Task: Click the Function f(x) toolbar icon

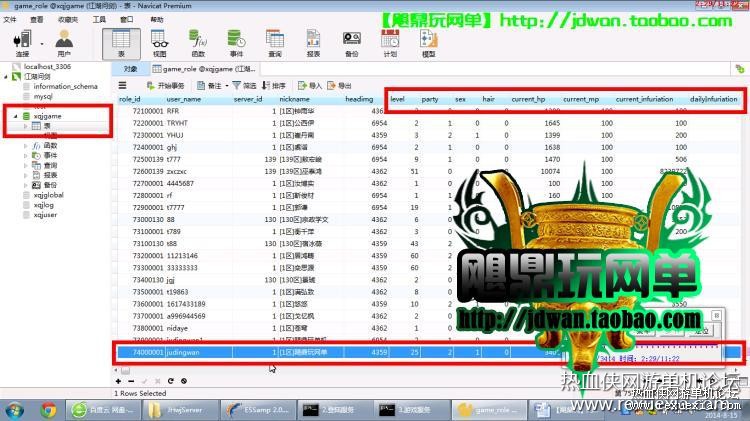Action: coord(198,43)
